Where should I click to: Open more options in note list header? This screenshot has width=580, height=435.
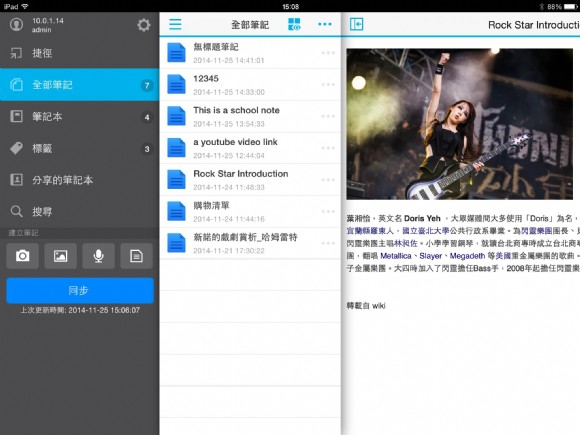tap(325, 24)
